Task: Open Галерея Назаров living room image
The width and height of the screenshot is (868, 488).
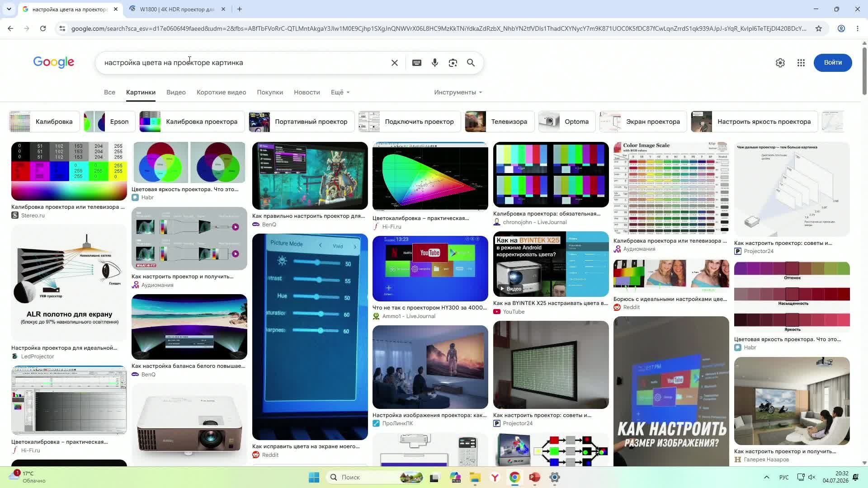Action: pyautogui.click(x=792, y=401)
